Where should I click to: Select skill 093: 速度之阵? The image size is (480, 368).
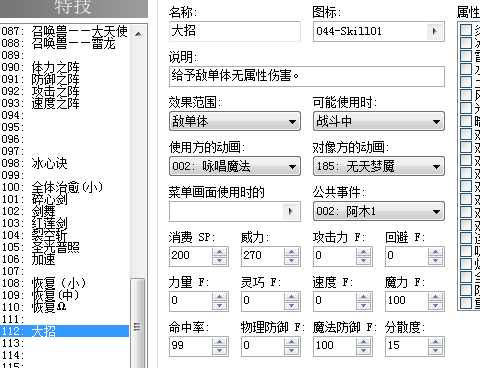(x=65, y=103)
